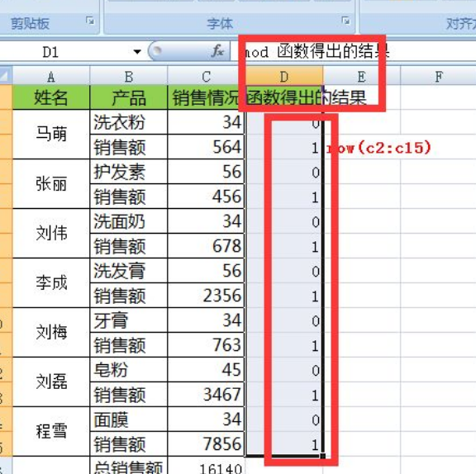Select the 函数得出的结果 cell in column D

283,97
